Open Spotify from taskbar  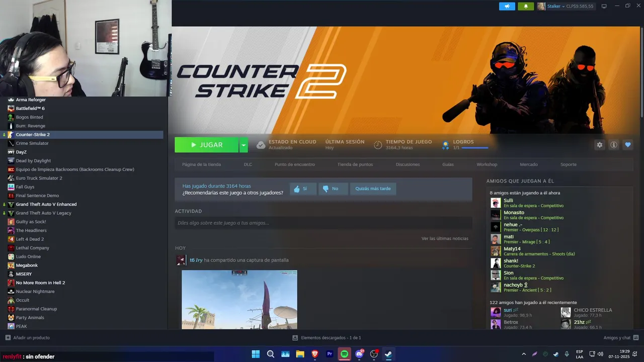tap(344, 354)
